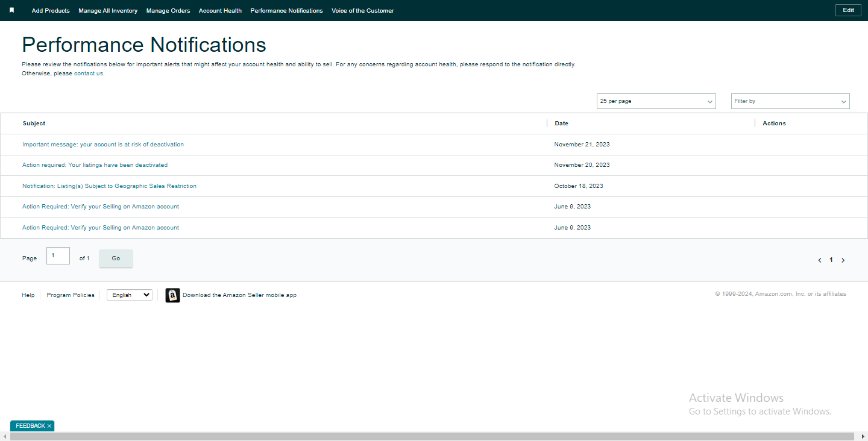Open the Program Policies footer link
This screenshot has width=868, height=441.
click(x=71, y=295)
